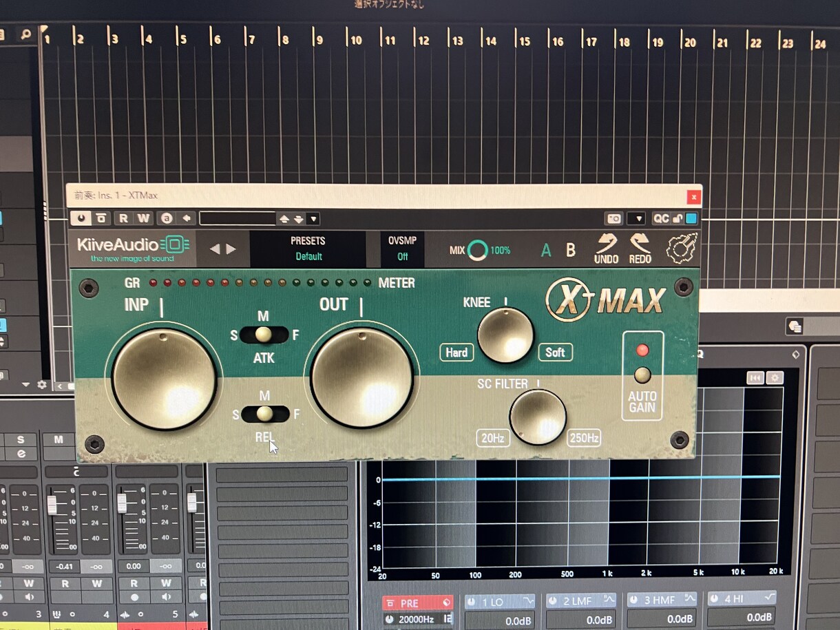Set knee to Hard
This screenshot has width=840, height=630.
456,353
